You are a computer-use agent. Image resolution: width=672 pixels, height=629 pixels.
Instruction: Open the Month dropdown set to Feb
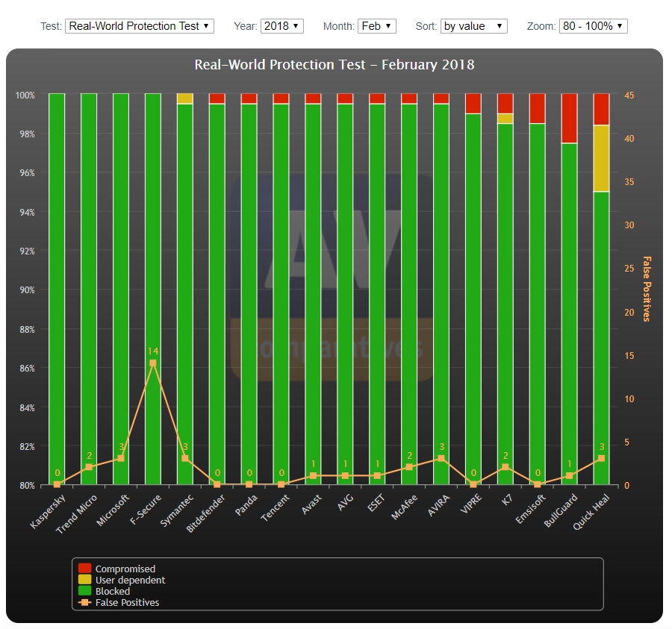tap(377, 26)
